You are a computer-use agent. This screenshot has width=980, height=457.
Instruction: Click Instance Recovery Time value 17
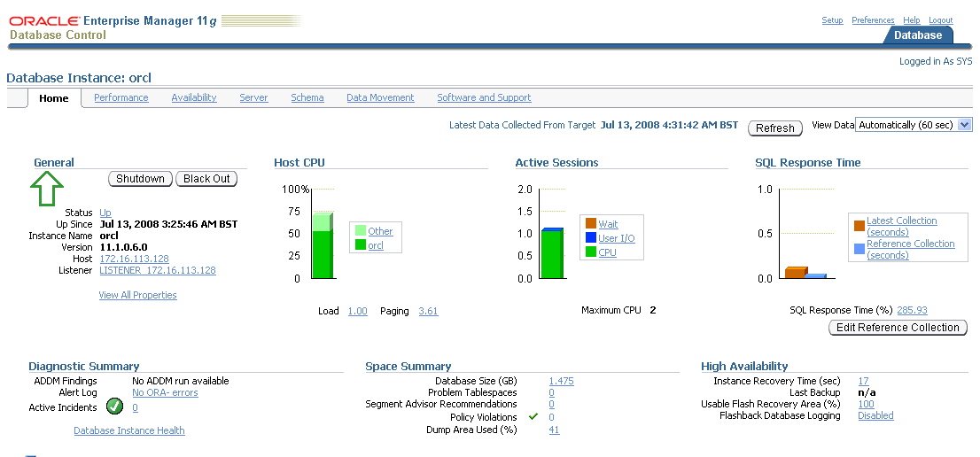[x=863, y=381]
